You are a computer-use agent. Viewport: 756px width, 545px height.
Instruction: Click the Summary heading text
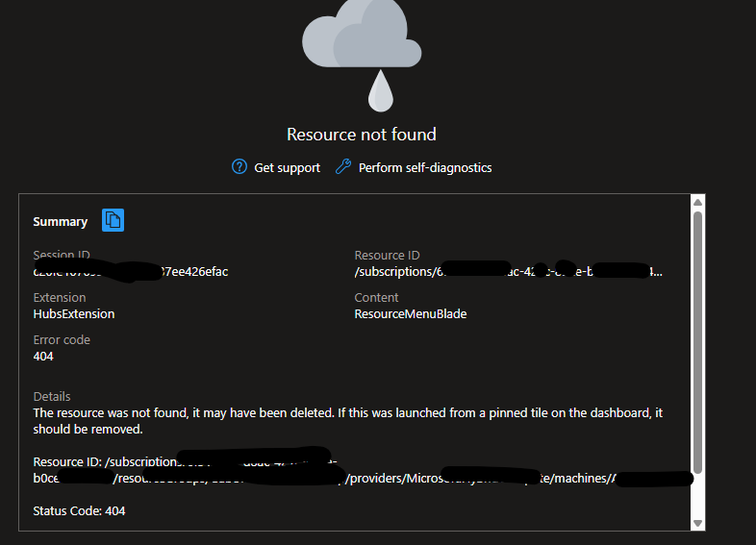pyautogui.click(x=61, y=222)
